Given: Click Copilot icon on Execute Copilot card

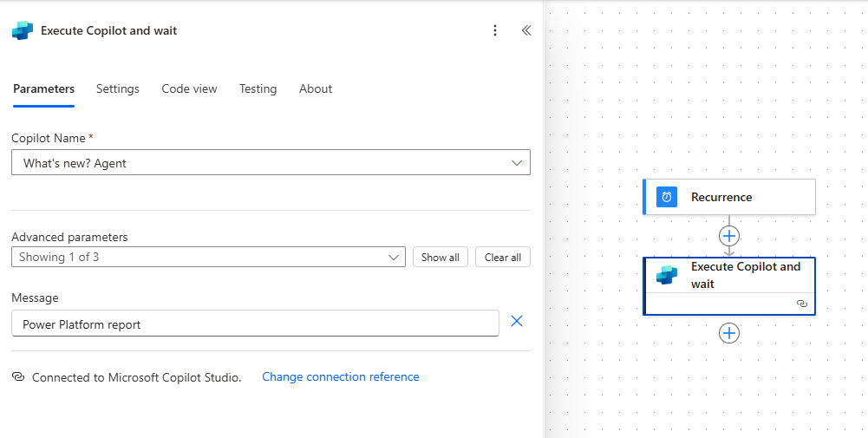Looking at the screenshot, I should coord(667,275).
